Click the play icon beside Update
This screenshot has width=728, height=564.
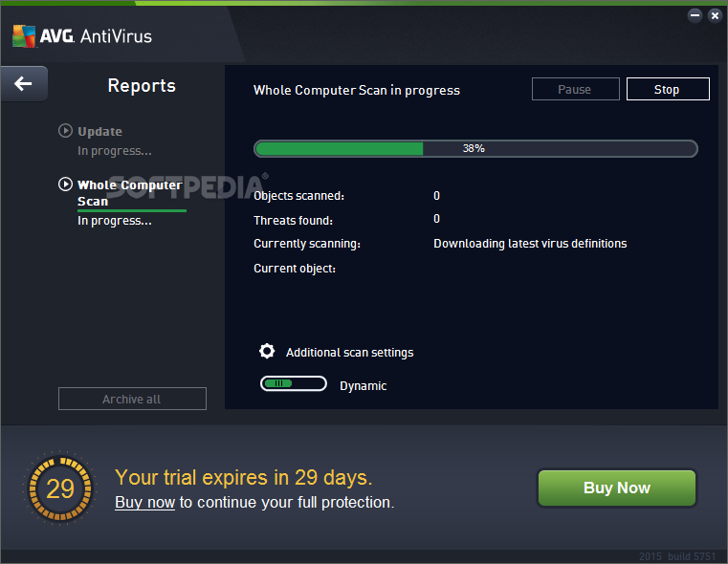tap(65, 131)
